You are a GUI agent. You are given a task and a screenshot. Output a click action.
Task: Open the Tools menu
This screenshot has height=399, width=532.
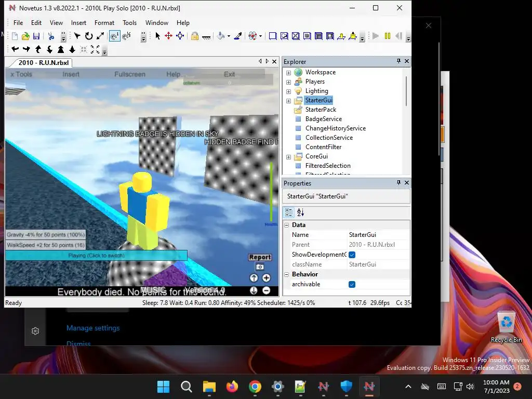click(129, 23)
